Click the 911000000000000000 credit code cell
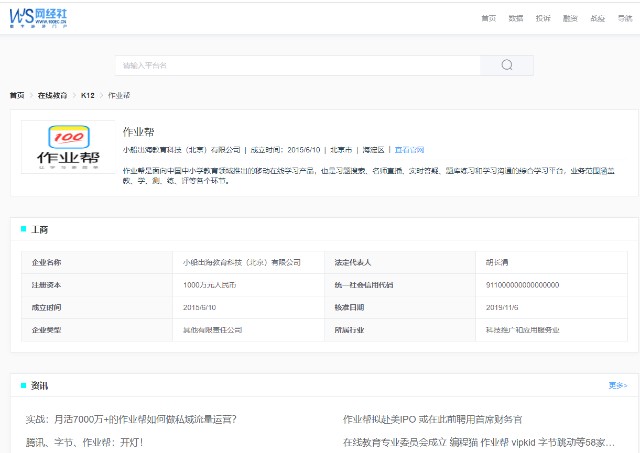The width and height of the screenshot is (640, 453). coord(551,285)
